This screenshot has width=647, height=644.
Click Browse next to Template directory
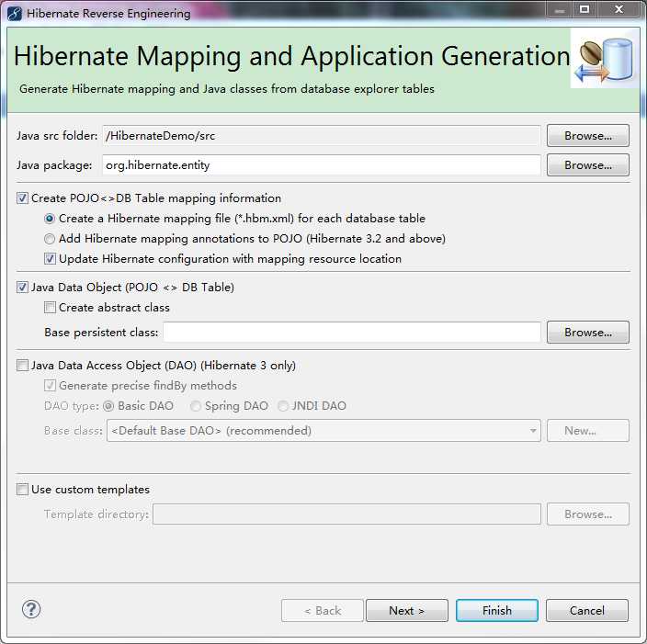[x=588, y=514]
